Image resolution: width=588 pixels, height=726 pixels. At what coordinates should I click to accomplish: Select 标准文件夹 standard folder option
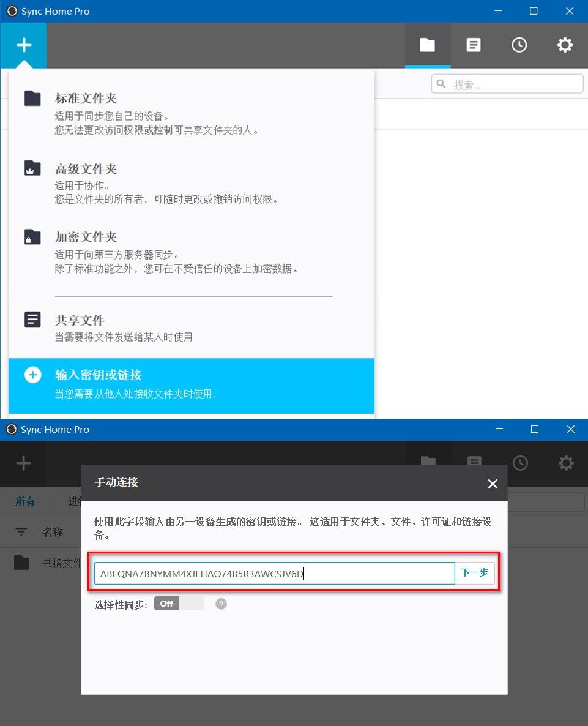click(191, 113)
